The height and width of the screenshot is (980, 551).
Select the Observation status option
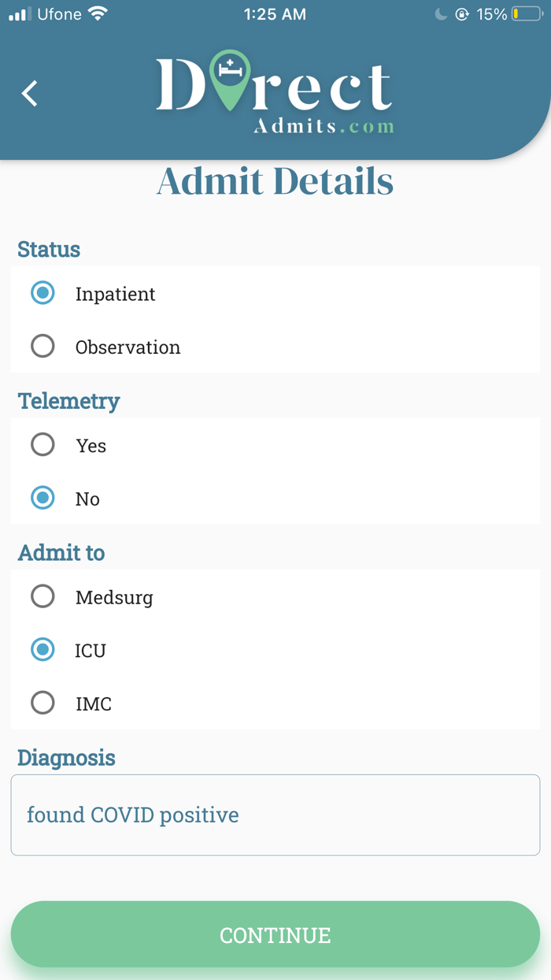tap(43, 346)
